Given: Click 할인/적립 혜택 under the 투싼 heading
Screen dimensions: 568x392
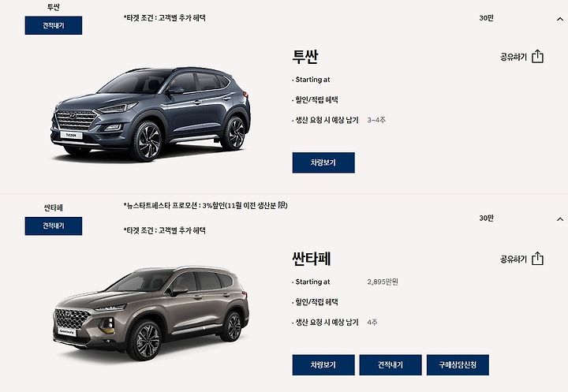Looking at the screenshot, I should point(316,99).
